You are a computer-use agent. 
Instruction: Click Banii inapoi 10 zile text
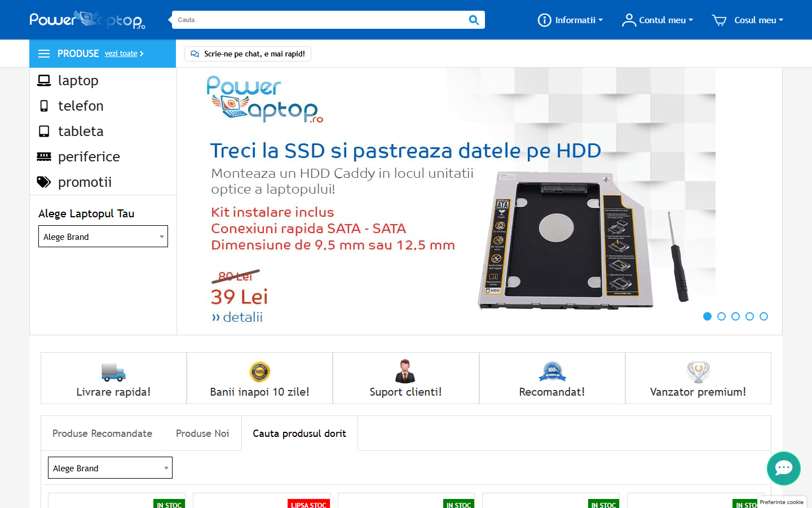[x=259, y=392]
